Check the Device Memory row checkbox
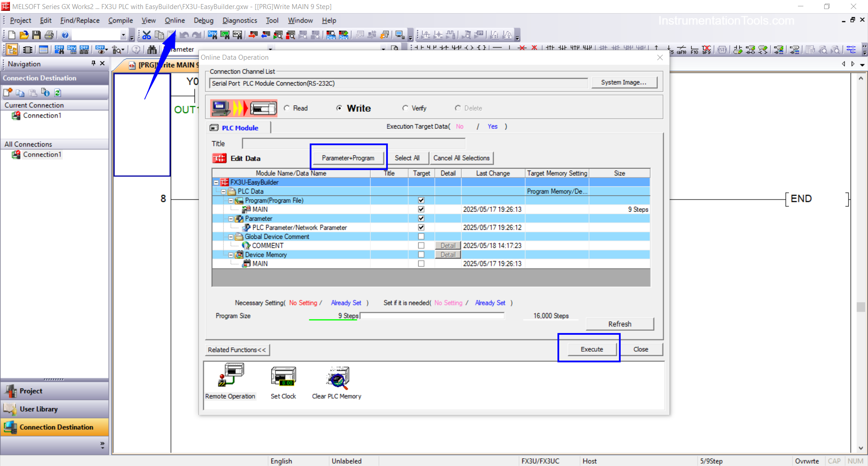 click(x=421, y=255)
